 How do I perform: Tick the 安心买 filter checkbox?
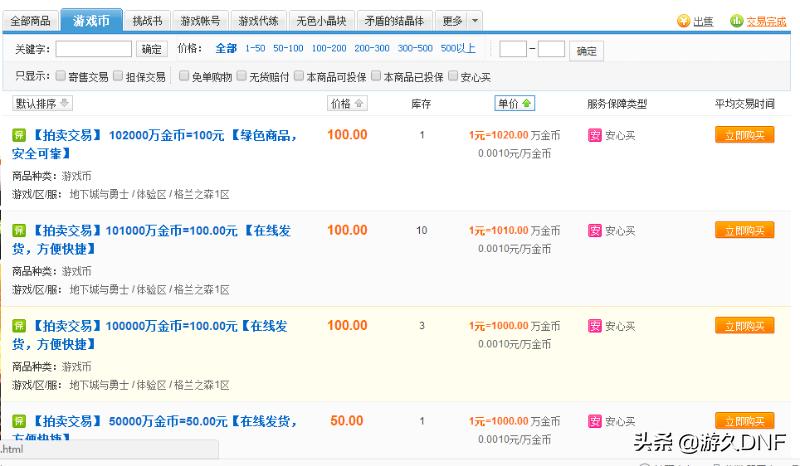453,76
